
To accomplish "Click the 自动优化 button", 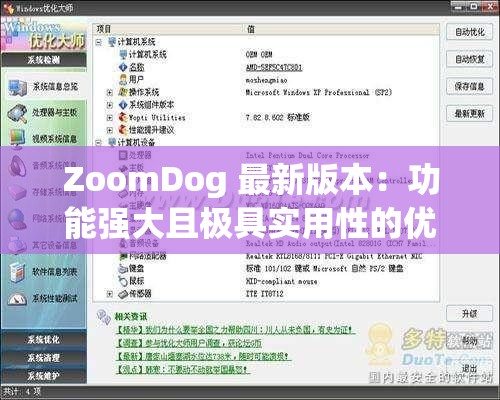I will [470, 32].
